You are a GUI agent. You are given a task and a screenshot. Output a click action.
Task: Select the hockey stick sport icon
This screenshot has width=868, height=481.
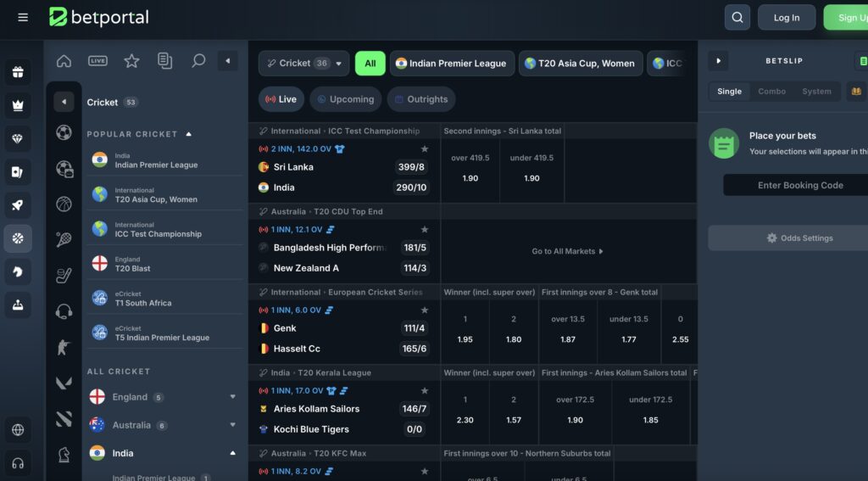(64, 276)
